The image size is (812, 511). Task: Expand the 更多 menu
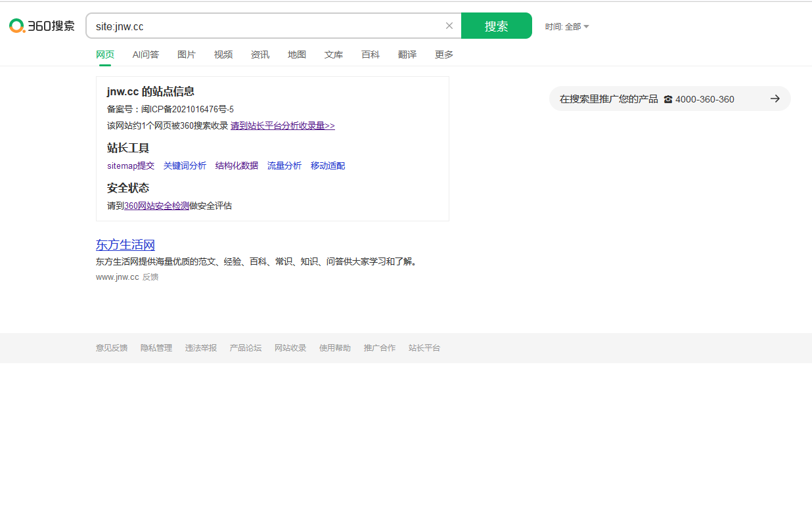(444, 55)
